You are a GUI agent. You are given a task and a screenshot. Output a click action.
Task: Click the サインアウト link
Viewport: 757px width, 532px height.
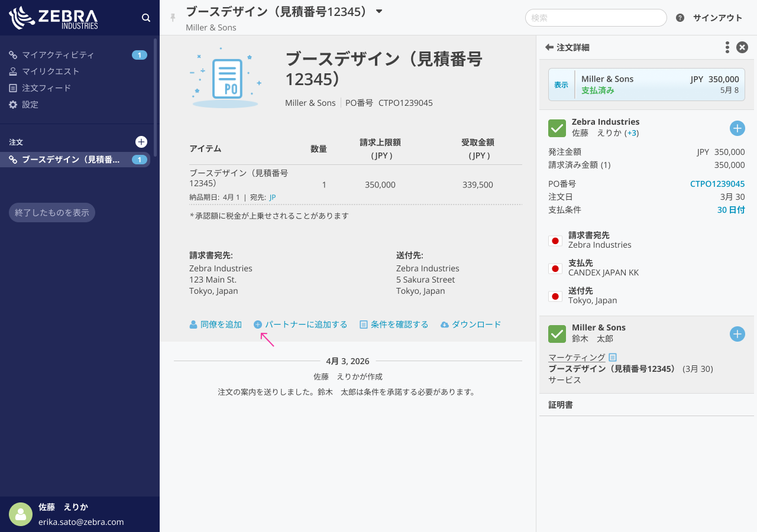[x=717, y=18]
